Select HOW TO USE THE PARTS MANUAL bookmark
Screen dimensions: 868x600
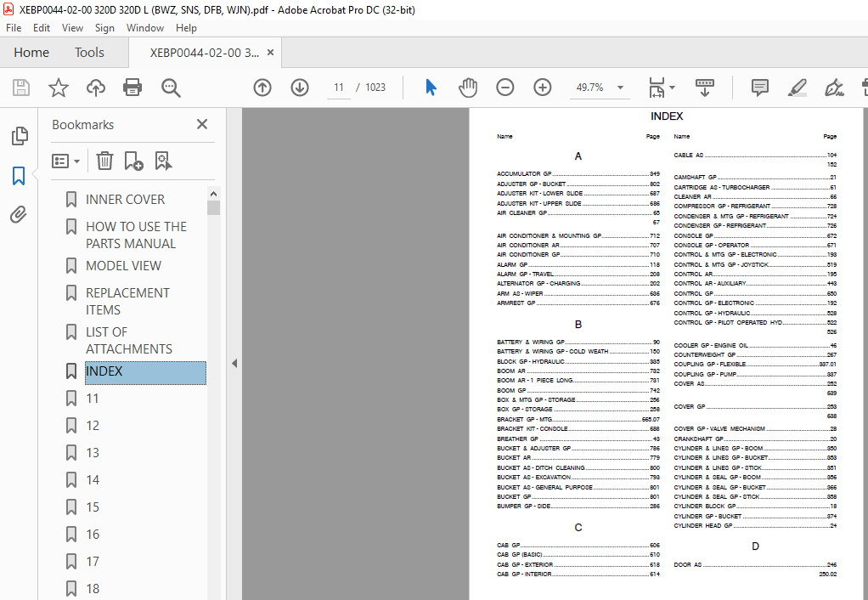tap(136, 235)
